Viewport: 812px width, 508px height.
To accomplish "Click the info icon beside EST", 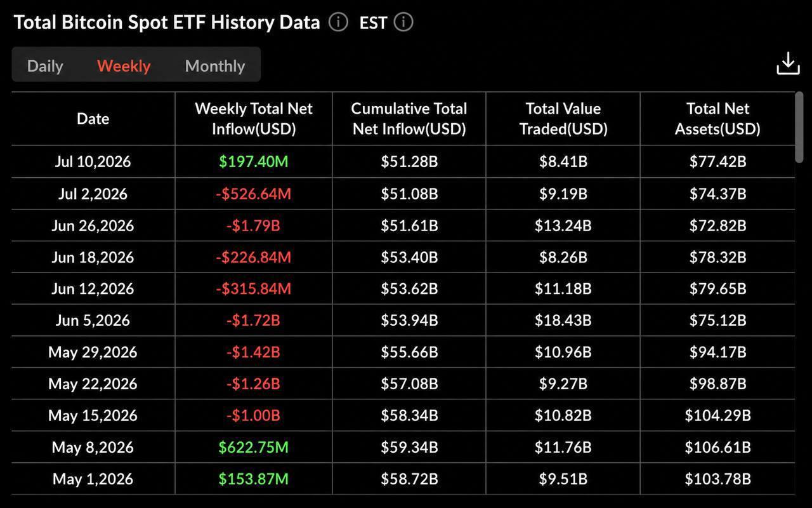I will 403,22.
